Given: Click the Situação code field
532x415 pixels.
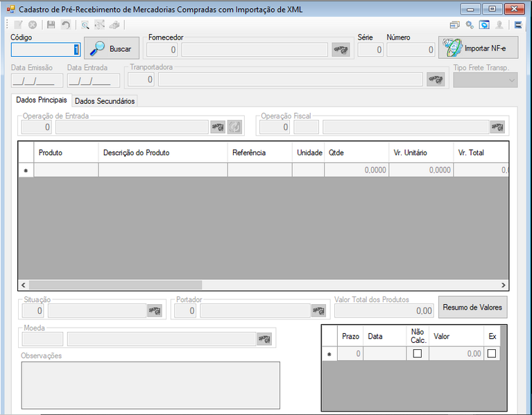Looking at the screenshot, I should point(33,310).
